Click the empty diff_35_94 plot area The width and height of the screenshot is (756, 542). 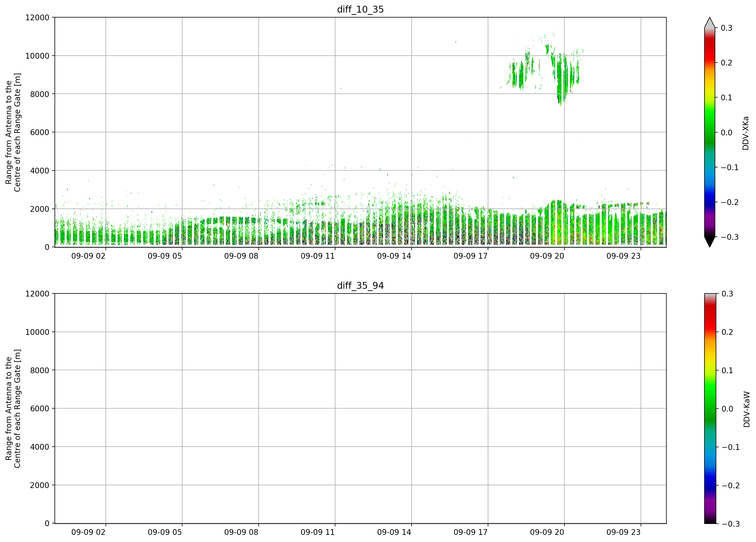360,408
